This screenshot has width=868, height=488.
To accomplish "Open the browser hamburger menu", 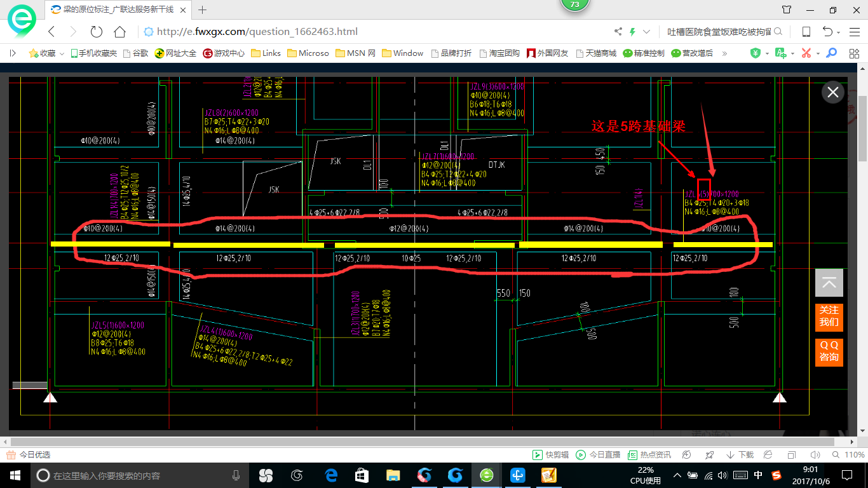I will tap(854, 32).
